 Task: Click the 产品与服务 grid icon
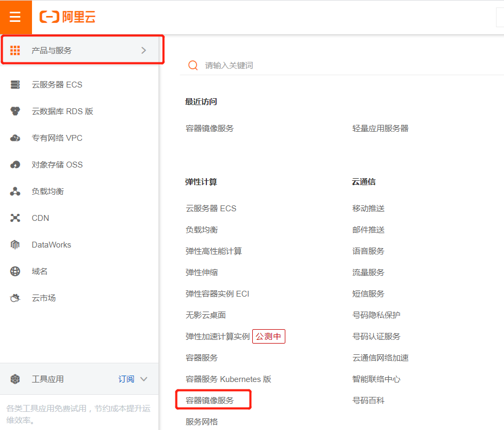pos(15,50)
